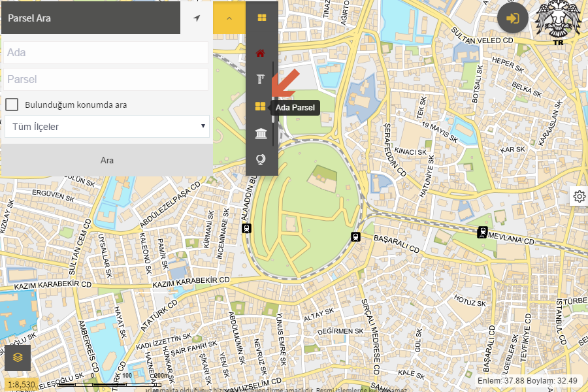Click the institution building icon

click(x=261, y=134)
